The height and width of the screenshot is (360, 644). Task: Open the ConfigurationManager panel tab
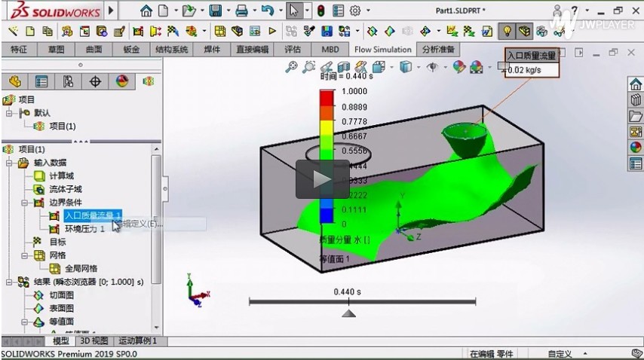pos(68,81)
